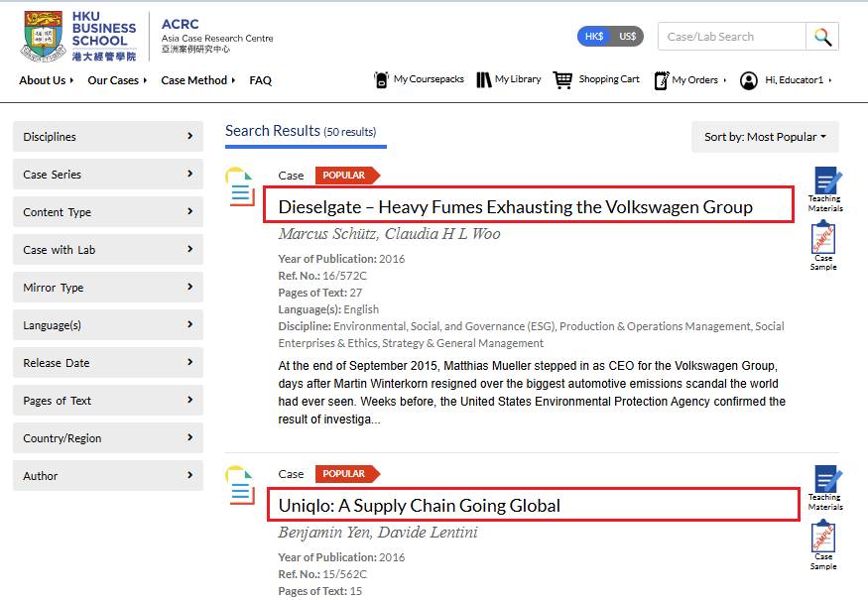Click the HKU Business School logo
The height and width of the screenshot is (600, 868).
click(x=78, y=36)
